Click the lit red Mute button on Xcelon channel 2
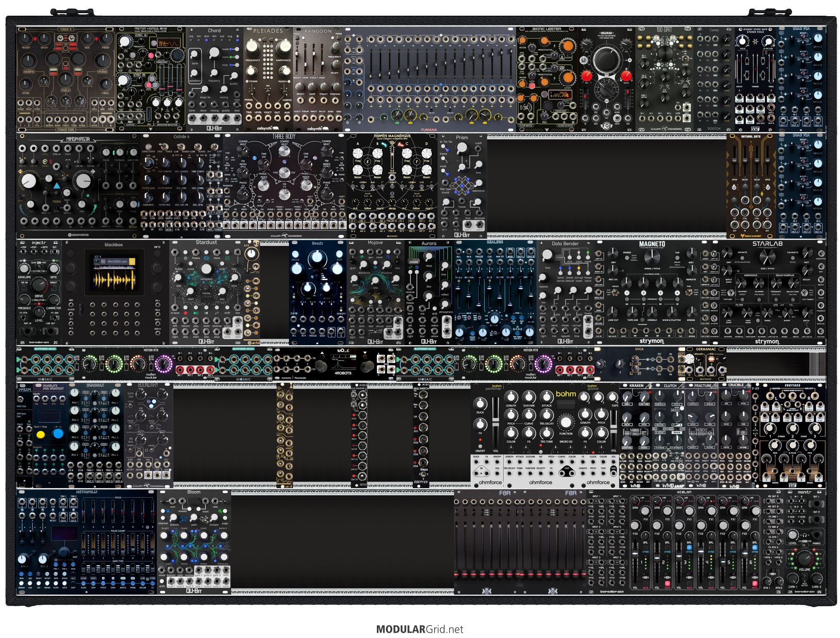The image size is (840, 638). (667, 583)
